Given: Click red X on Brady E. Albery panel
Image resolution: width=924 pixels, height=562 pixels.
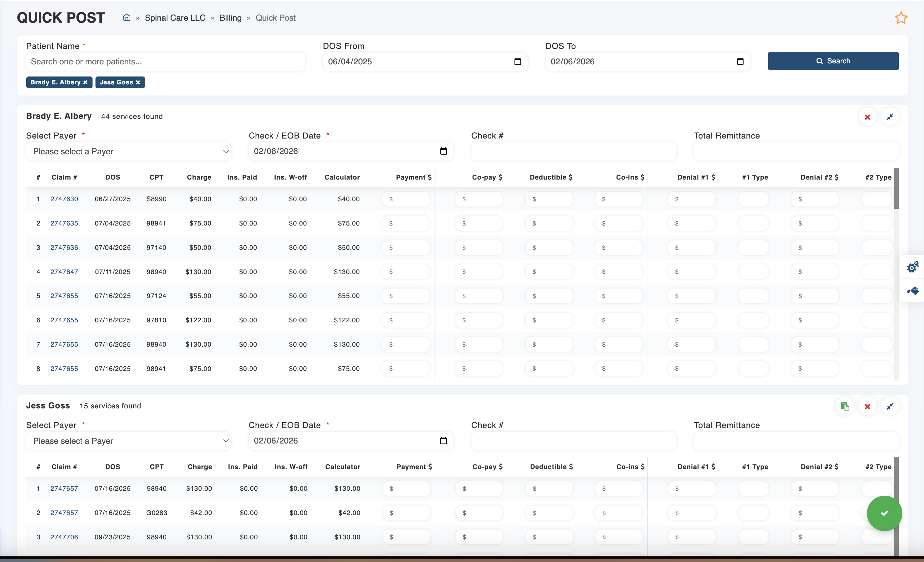Looking at the screenshot, I should [867, 117].
